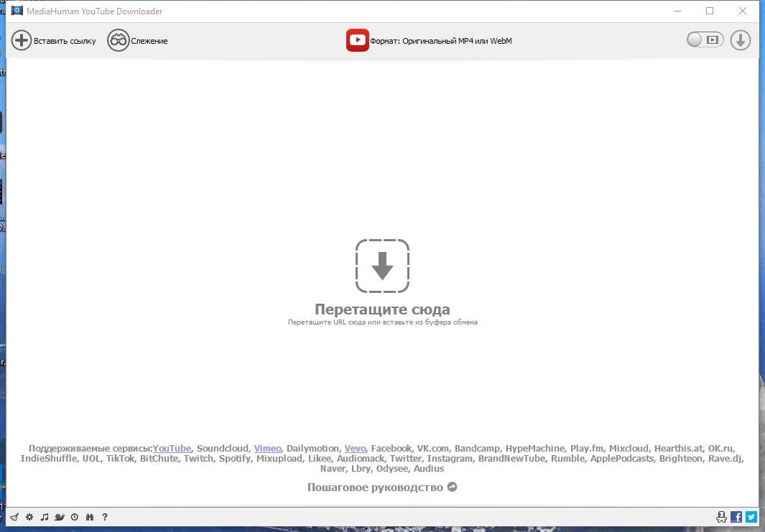This screenshot has width=765, height=532.
Task: Click the MediaHuman app icon in title bar
Action: [x=17, y=11]
